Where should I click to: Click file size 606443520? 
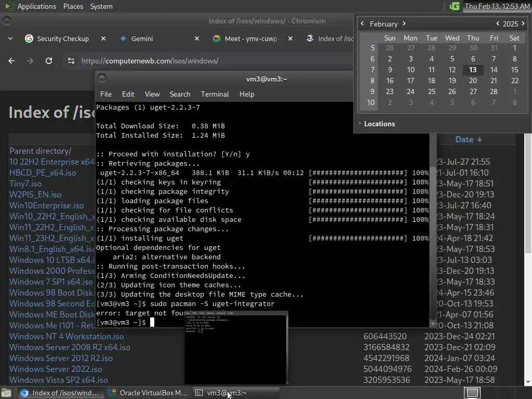pos(385,336)
